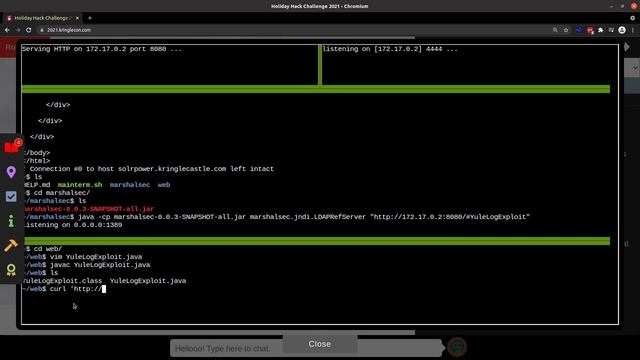Click the chat emoji face button
The width and height of the screenshot is (640, 360).
(457, 347)
